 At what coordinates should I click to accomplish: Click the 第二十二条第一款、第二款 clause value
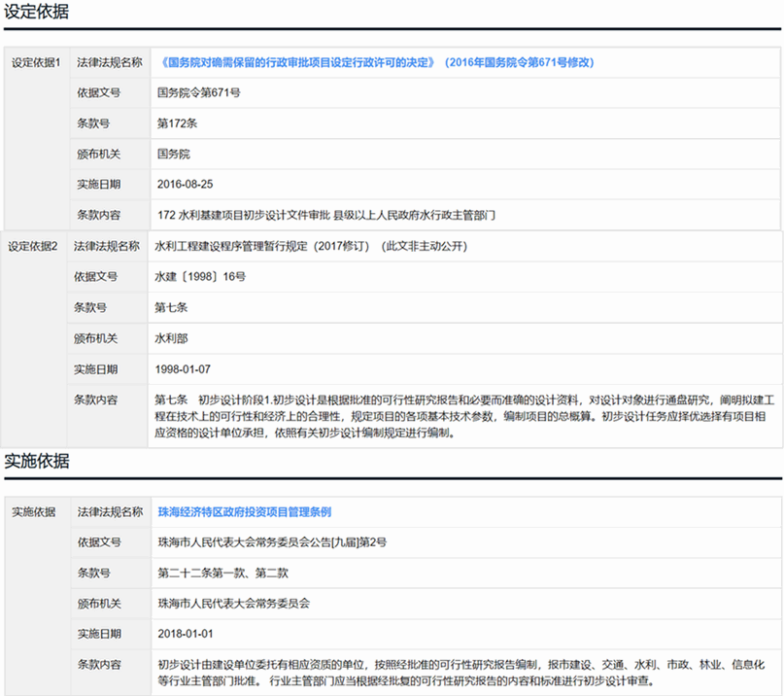click(223, 573)
